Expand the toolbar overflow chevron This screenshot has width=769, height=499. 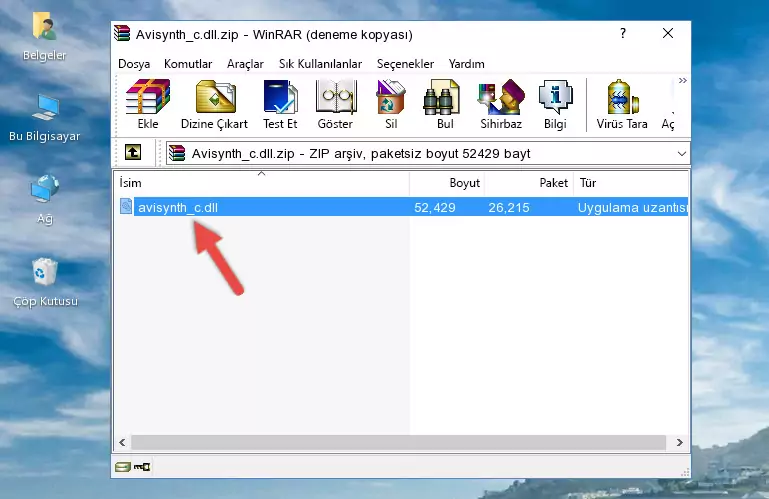point(682,80)
